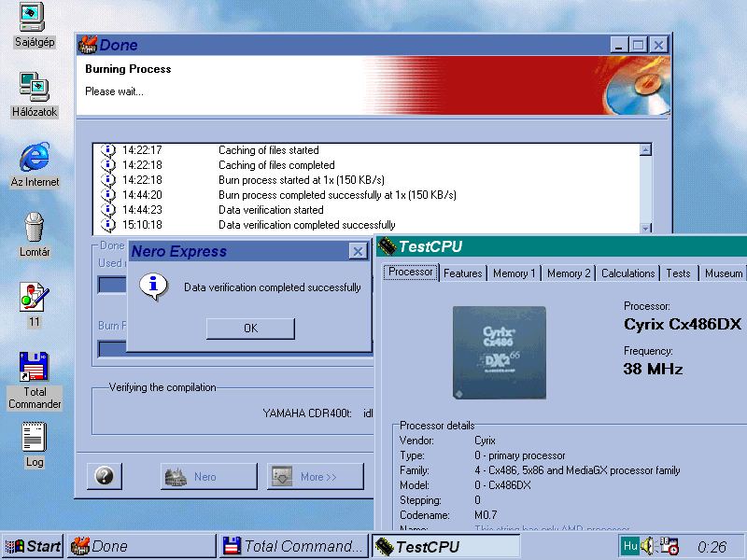Screen dimensions: 747x560
Task: Click the info icon of 14:22:17 log row
Action: pyautogui.click(x=108, y=150)
